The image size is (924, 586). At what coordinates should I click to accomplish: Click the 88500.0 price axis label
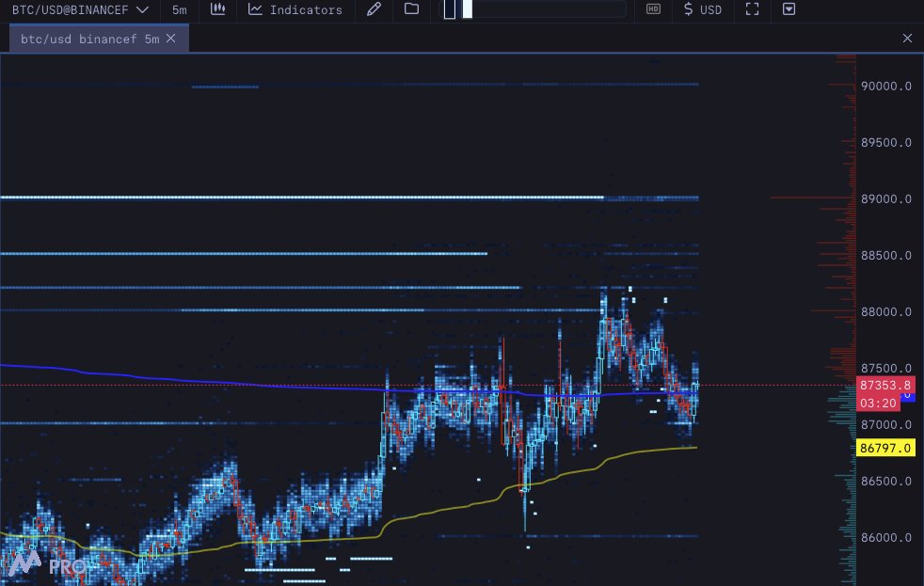(x=885, y=256)
